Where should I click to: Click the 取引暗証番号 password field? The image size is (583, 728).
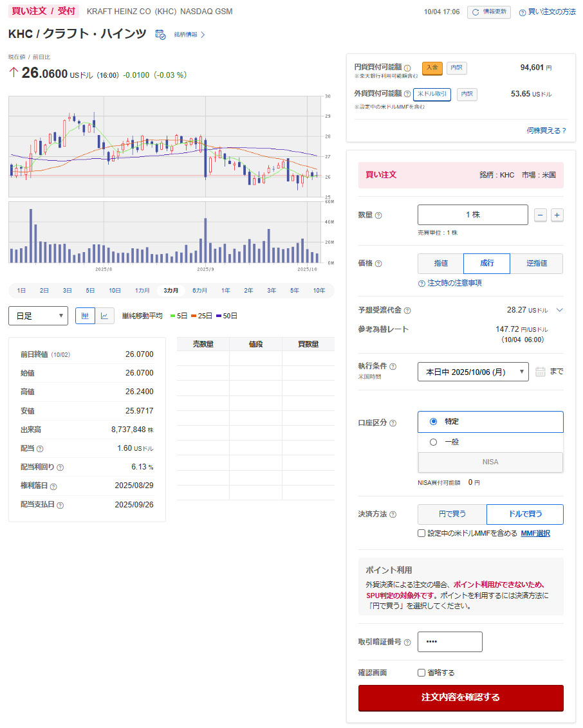coord(450,642)
